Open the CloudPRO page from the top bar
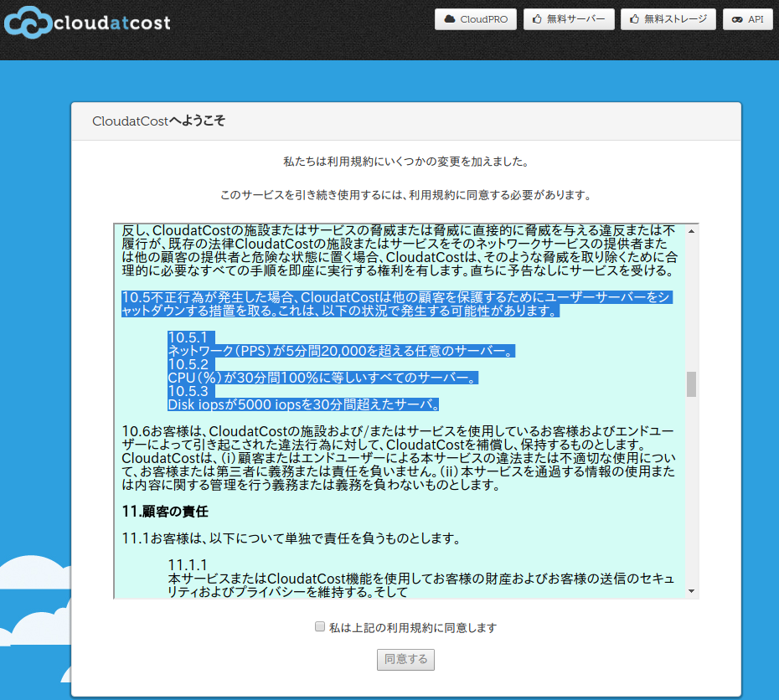779x700 pixels. pos(476,18)
